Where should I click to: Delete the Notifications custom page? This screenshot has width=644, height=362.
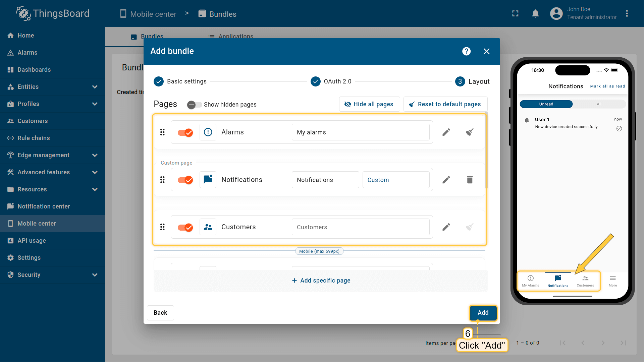point(470,180)
